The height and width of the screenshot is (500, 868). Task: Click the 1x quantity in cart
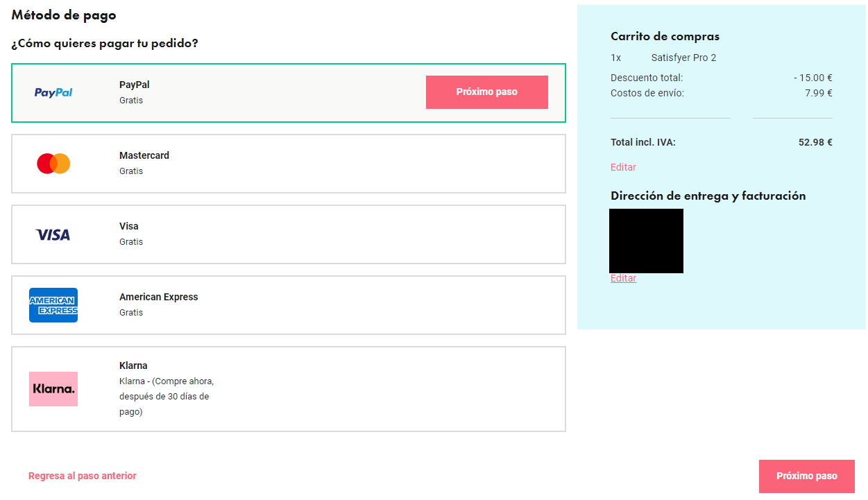[615, 58]
